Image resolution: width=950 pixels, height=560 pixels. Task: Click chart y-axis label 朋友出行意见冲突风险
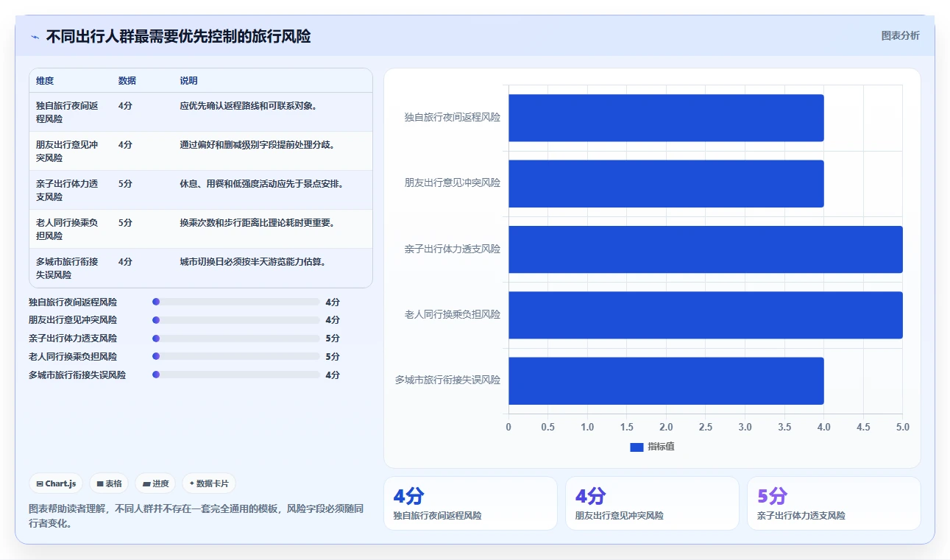pos(453,182)
